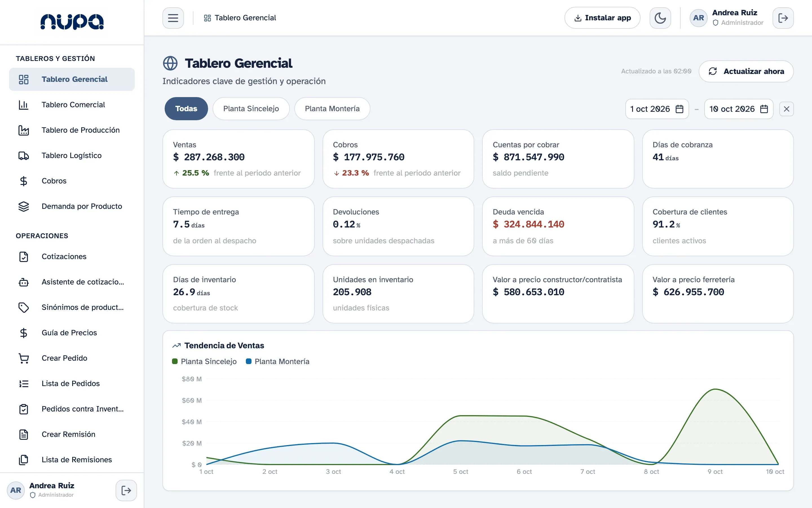This screenshot has width=812, height=508.
Task: Open Tablero Logístico from the sidebar
Action: point(72,156)
